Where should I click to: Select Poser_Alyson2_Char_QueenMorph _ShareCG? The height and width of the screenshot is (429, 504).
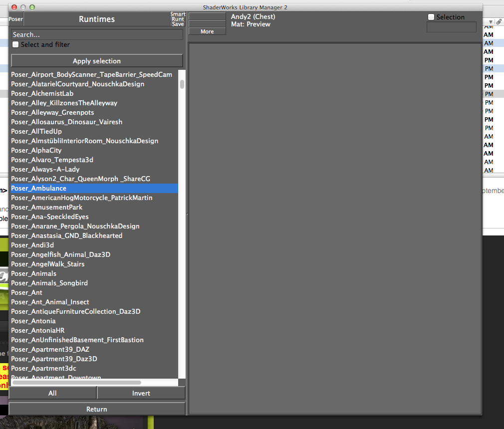[x=94, y=179]
